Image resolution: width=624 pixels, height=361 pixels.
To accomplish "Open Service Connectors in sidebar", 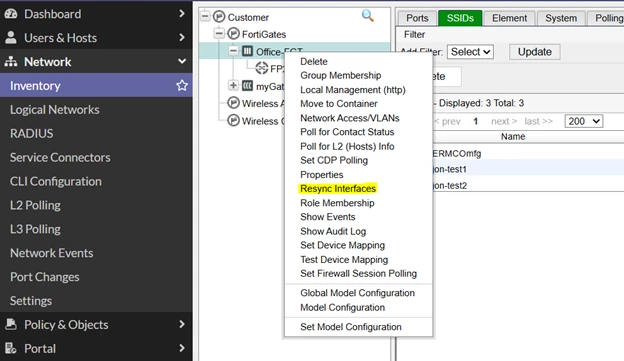I will point(60,157).
